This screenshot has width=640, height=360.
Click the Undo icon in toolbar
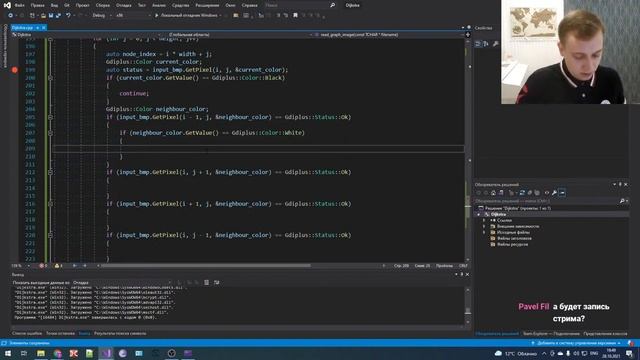click(68, 16)
